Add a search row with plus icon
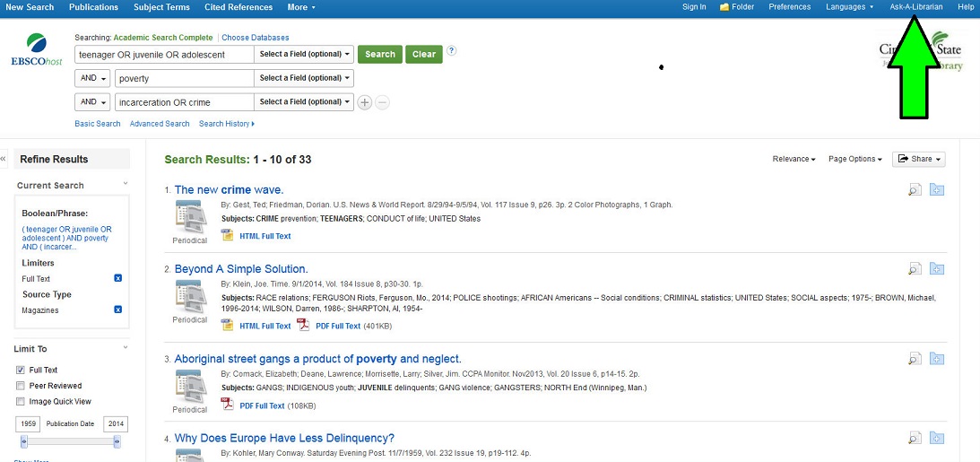Viewport: 980px width, 462px height. click(x=365, y=102)
